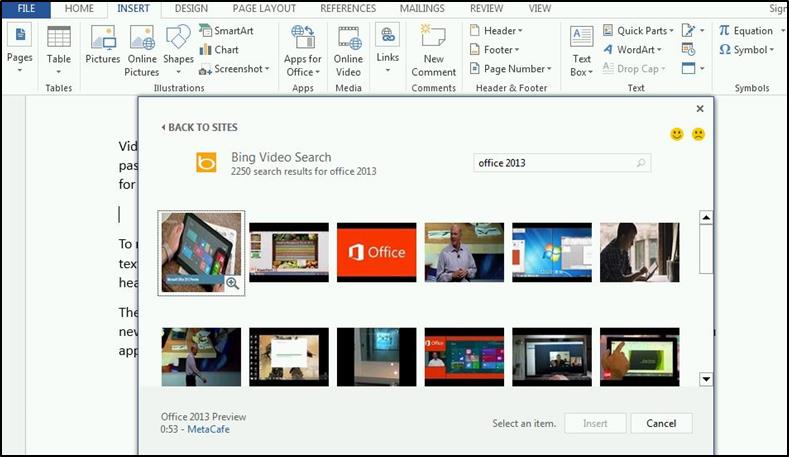The image size is (789, 457).
Task: Open the Links dropdown
Action: coord(387,48)
